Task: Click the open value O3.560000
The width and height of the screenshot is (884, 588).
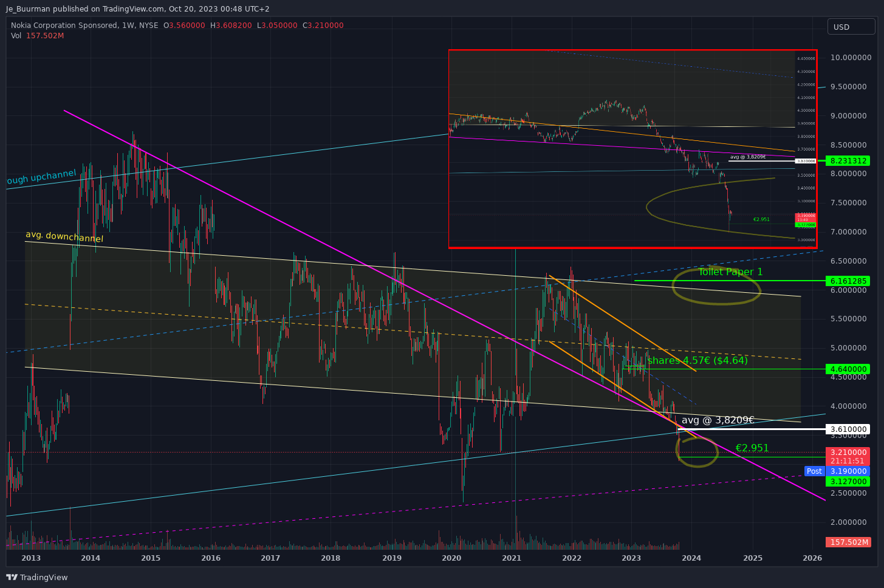Action: [184, 26]
